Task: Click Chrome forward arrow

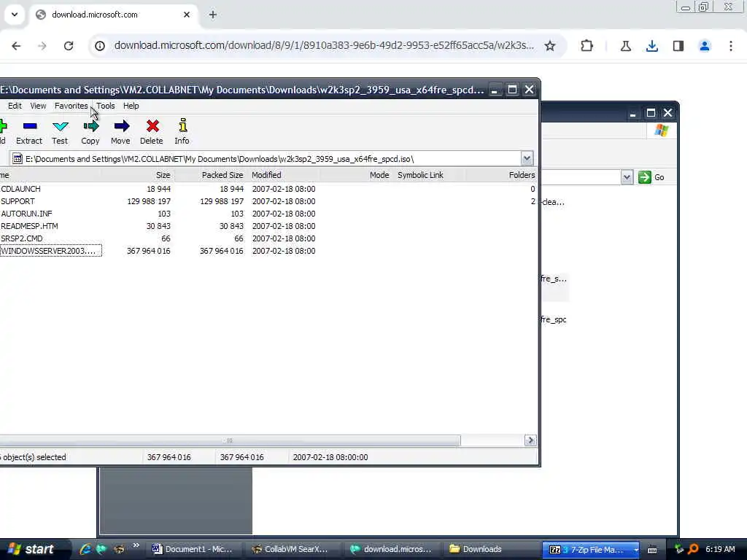Action: pos(42,46)
